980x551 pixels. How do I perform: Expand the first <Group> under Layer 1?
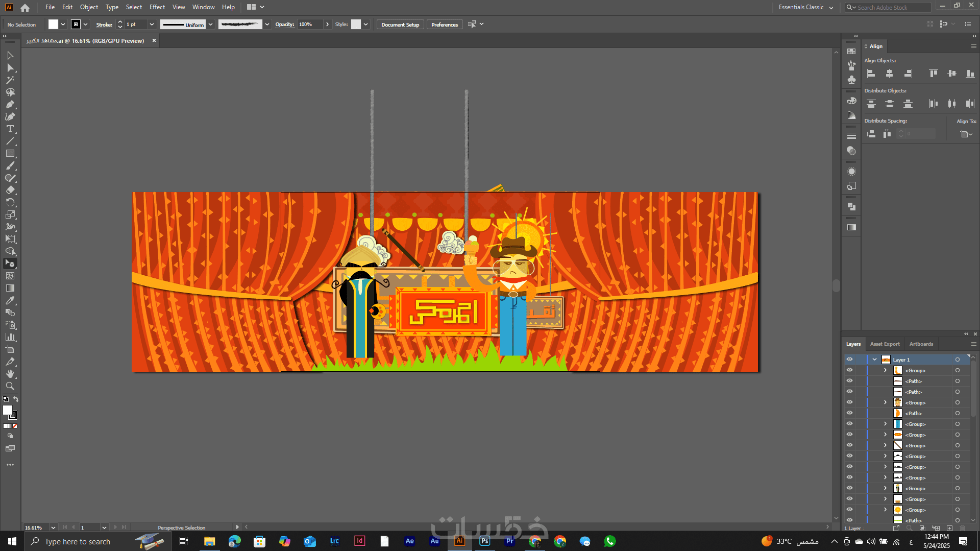[x=886, y=370]
